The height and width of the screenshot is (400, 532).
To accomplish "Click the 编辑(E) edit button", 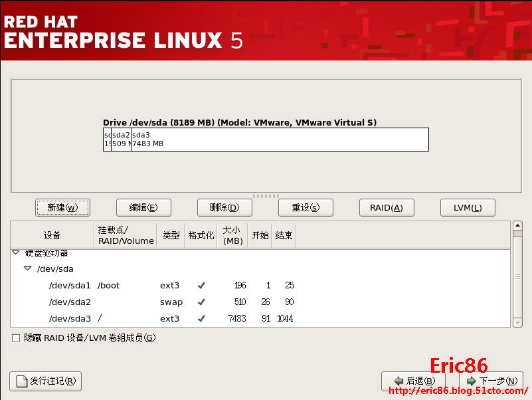I will coord(143,207).
